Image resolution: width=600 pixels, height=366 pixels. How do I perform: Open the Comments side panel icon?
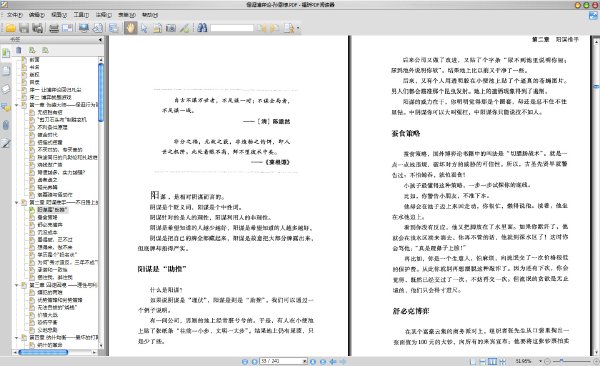6,107
